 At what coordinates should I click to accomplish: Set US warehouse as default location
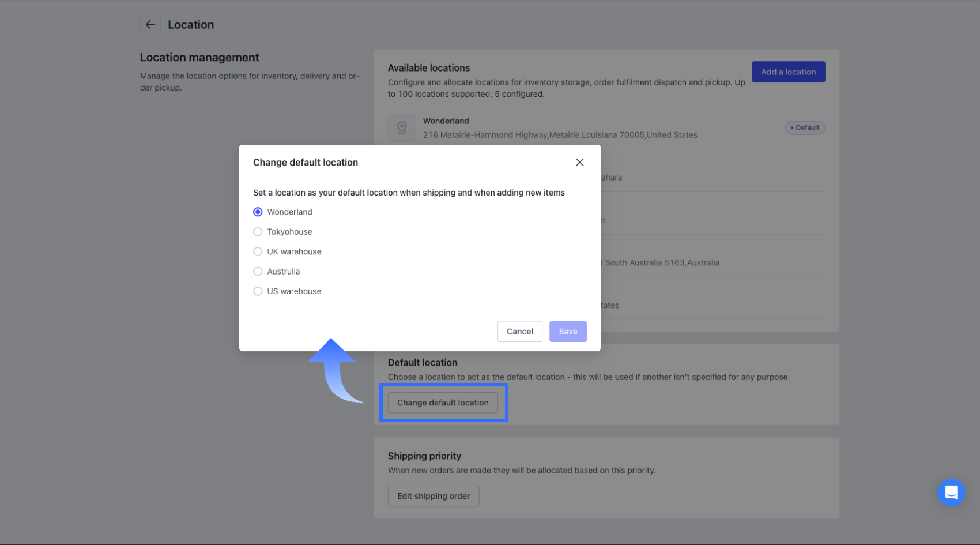(258, 291)
